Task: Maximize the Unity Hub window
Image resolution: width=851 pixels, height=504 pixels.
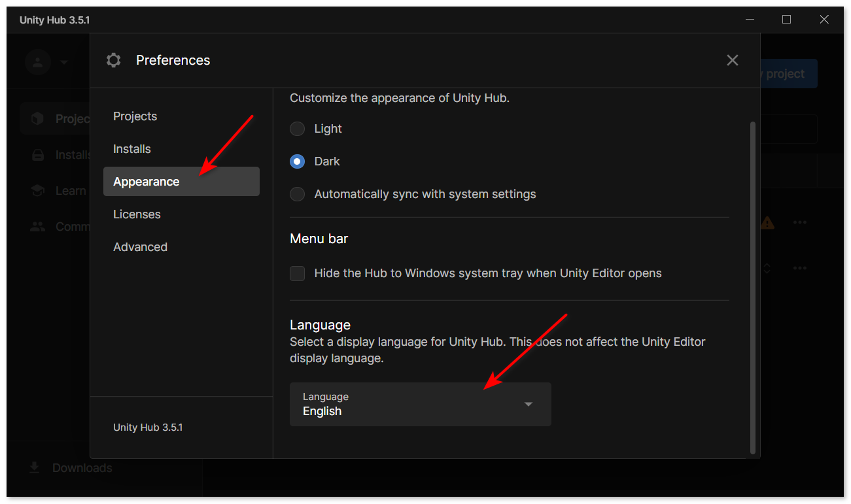Action: pyautogui.click(x=787, y=20)
